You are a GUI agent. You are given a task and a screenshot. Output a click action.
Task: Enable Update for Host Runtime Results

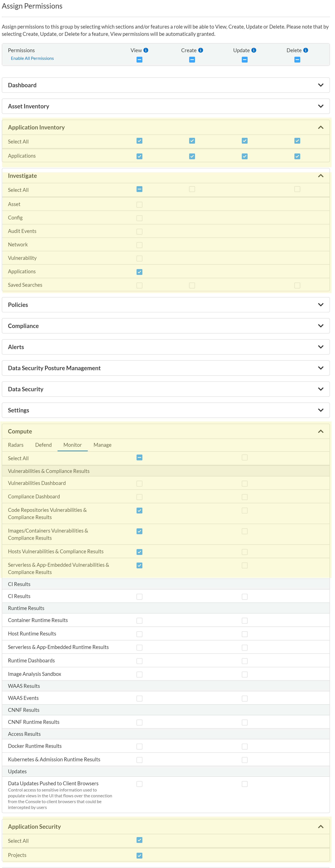point(245,634)
